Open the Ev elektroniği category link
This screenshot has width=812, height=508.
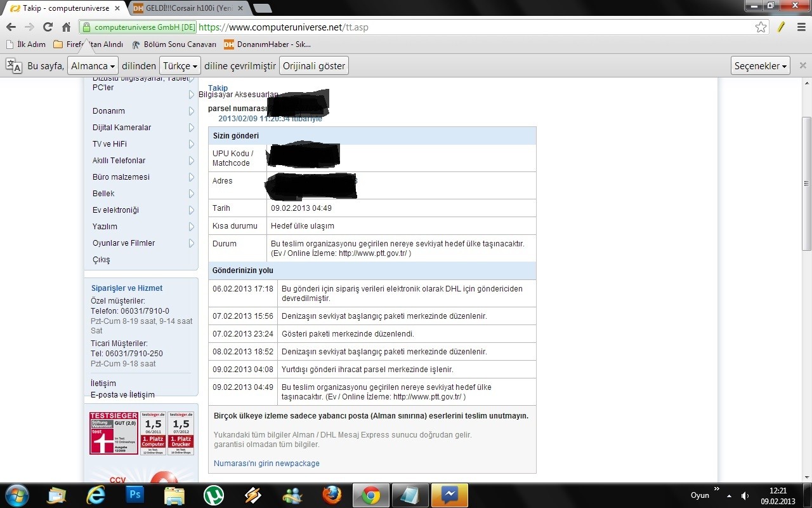tap(115, 210)
